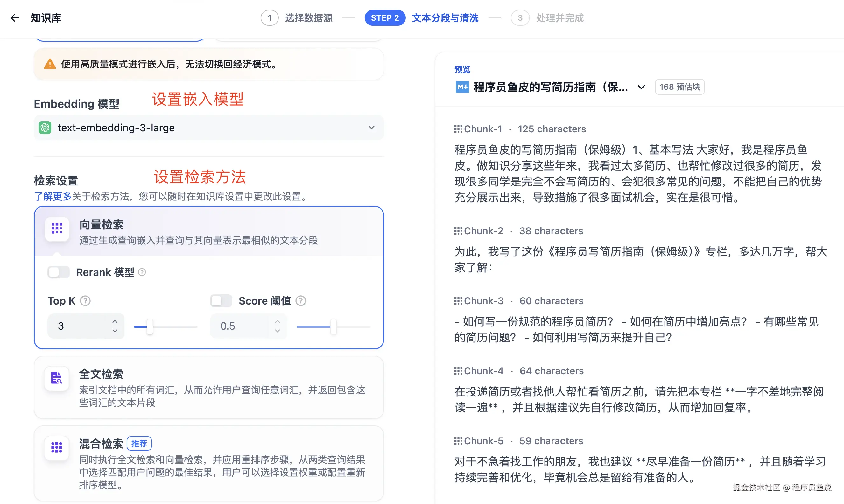Click the markdown file icon in preview
The image size is (844, 504).
pyautogui.click(x=462, y=87)
